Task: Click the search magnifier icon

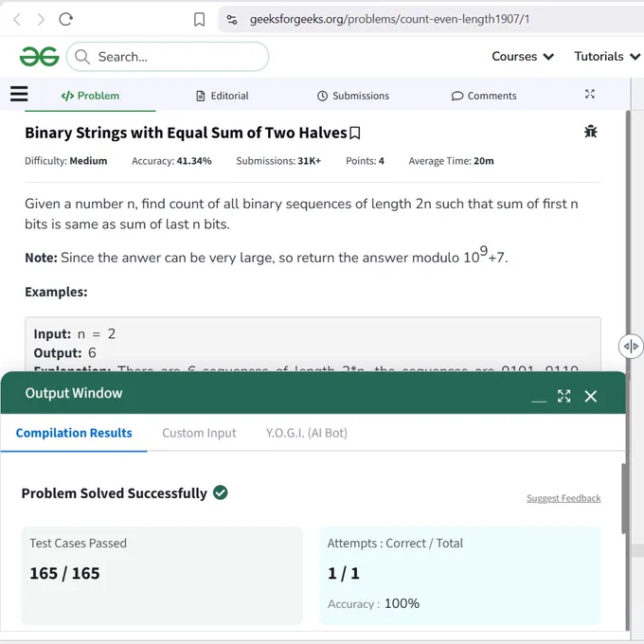Action: pyautogui.click(x=82, y=57)
